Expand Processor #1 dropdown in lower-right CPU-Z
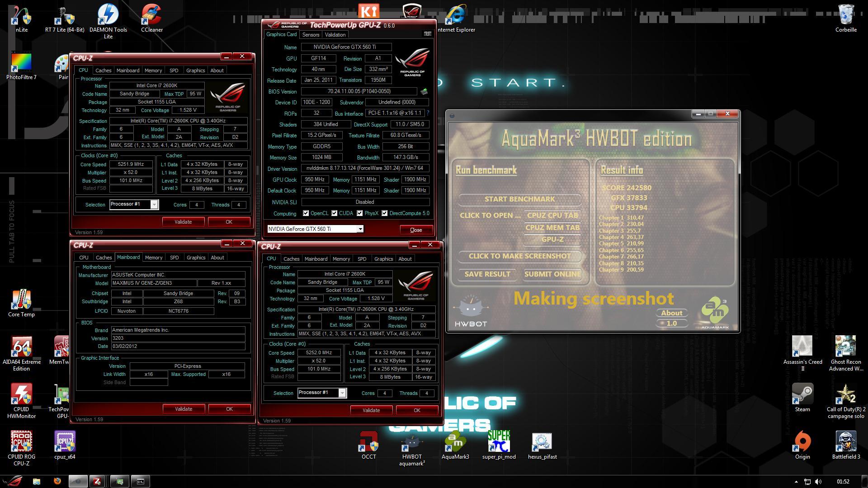The image size is (868, 488). (342, 393)
